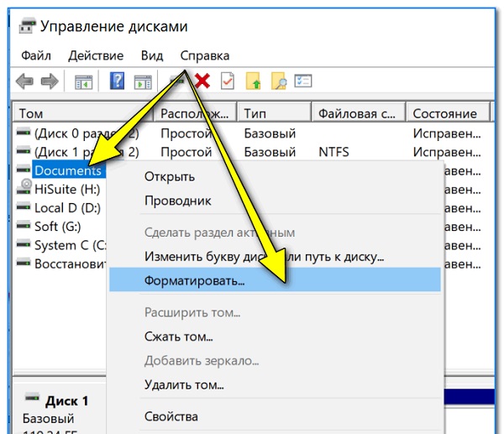
Task: Choose Открыть in the context menu
Action: (x=275, y=176)
